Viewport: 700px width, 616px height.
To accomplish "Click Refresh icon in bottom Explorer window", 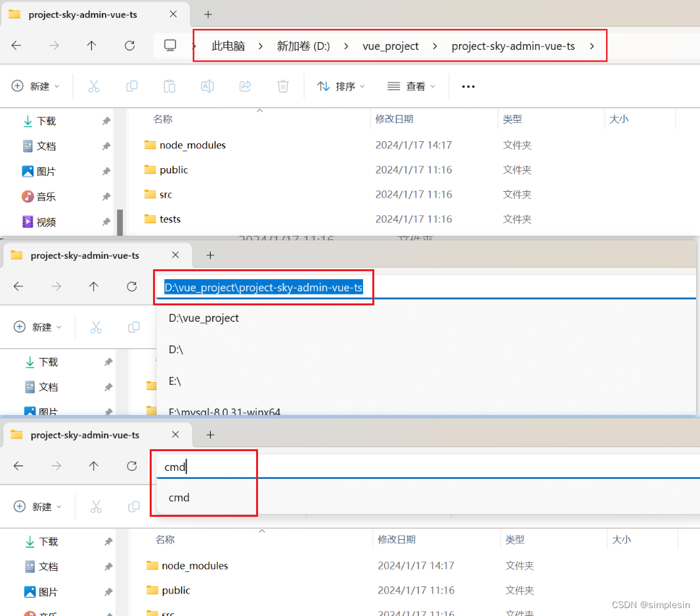I will point(132,466).
